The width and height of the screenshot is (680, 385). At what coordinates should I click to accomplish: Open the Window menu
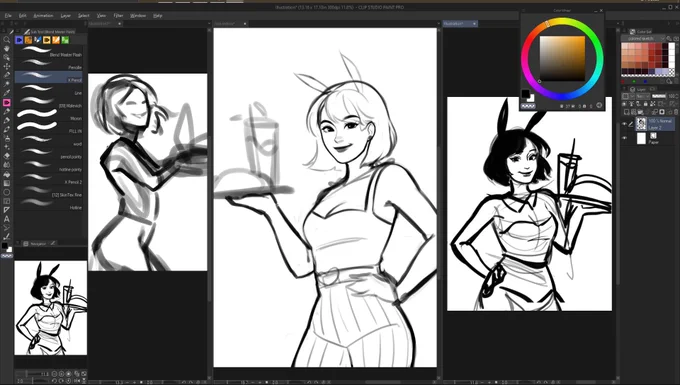pyautogui.click(x=138, y=16)
